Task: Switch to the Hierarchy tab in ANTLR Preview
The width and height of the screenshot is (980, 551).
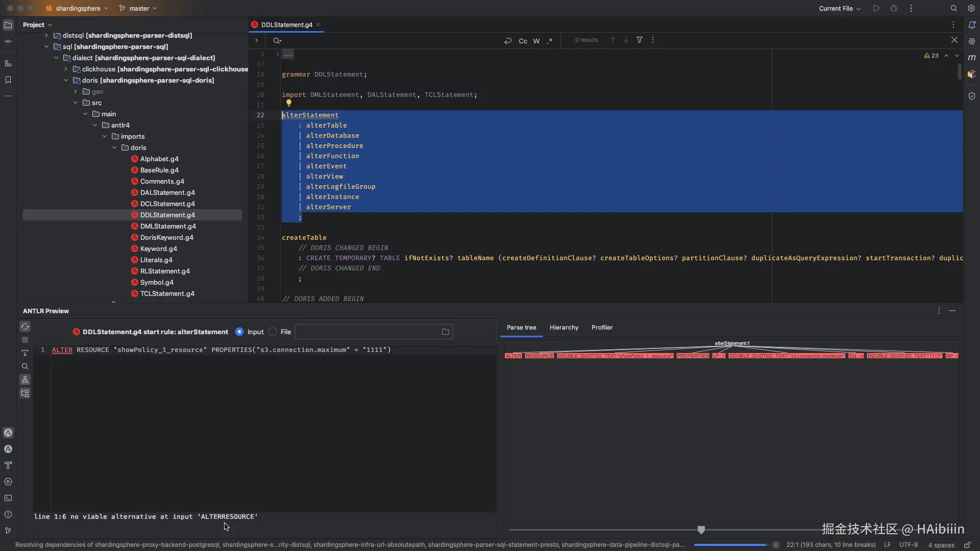Action: [x=563, y=328]
